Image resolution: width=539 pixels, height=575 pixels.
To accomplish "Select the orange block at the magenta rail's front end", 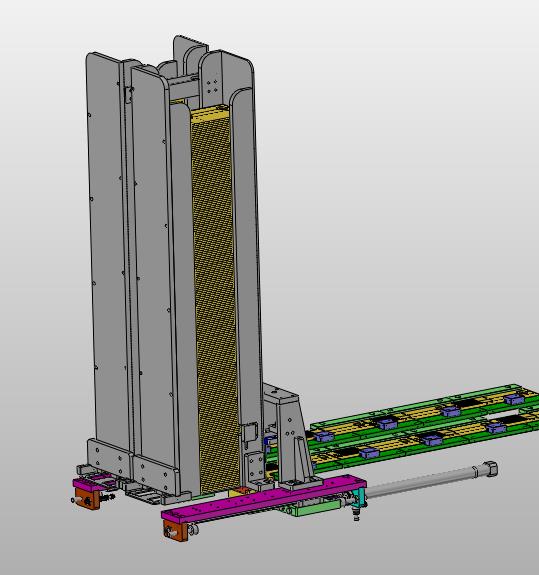I will (176, 531).
